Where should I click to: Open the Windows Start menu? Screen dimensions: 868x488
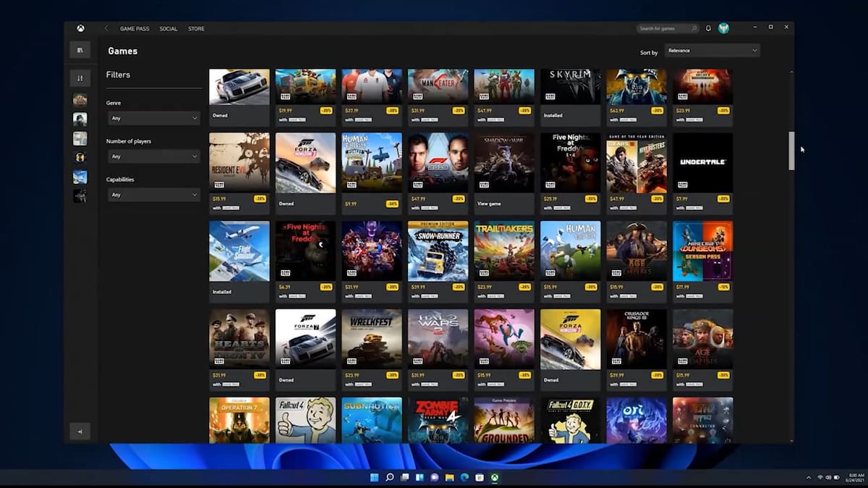click(374, 478)
